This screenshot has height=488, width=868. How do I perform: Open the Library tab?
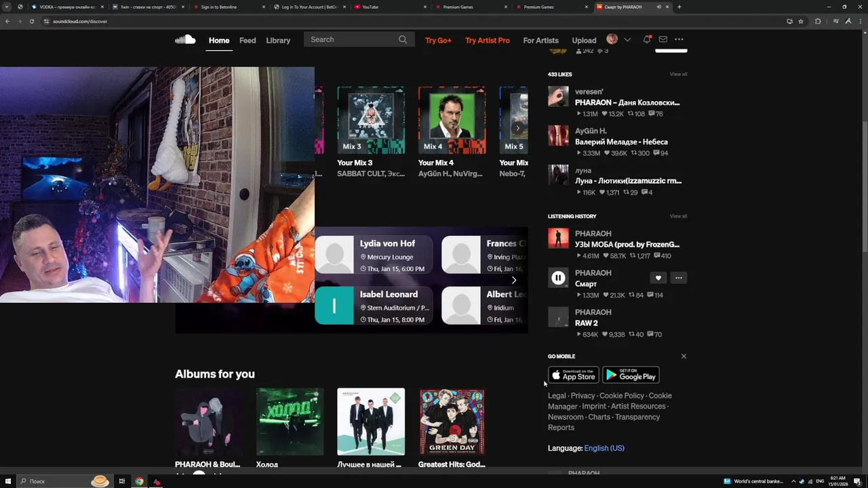(278, 40)
